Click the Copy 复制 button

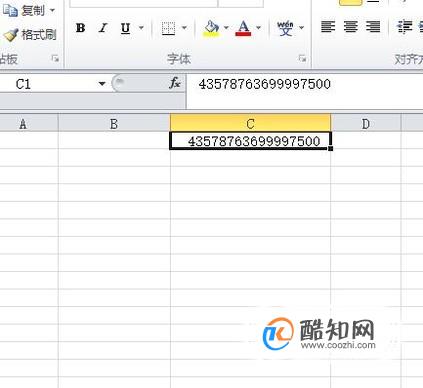pos(28,11)
